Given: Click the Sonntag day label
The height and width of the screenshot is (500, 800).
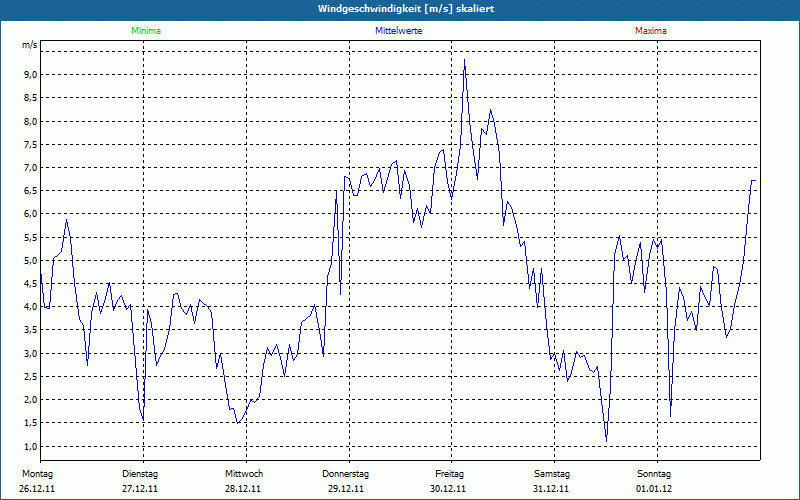Looking at the screenshot, I should click(654, 474).
